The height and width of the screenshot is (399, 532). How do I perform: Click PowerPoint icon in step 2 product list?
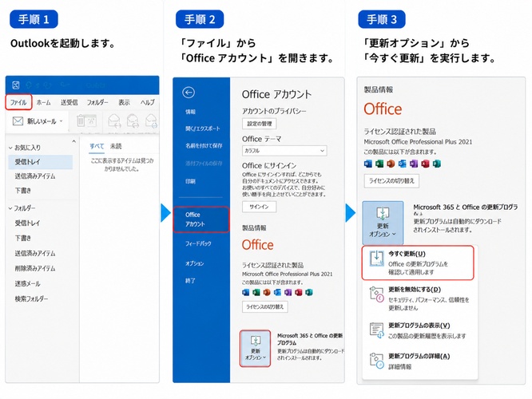[x=267, y=292]
